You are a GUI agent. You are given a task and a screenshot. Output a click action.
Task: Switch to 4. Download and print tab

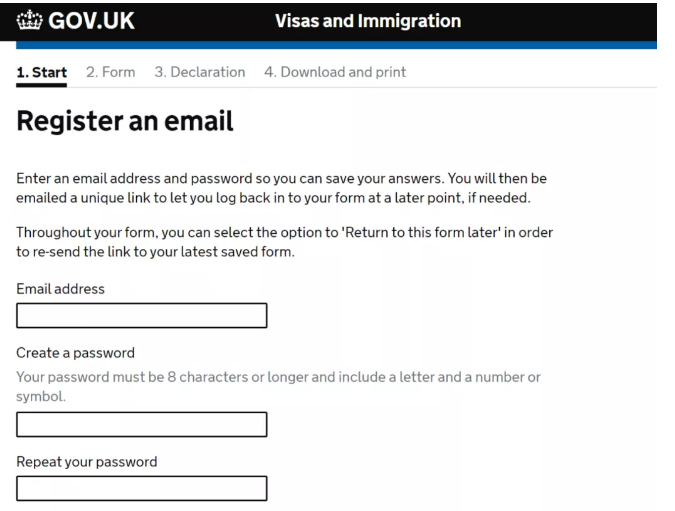[x=335, y=72]
